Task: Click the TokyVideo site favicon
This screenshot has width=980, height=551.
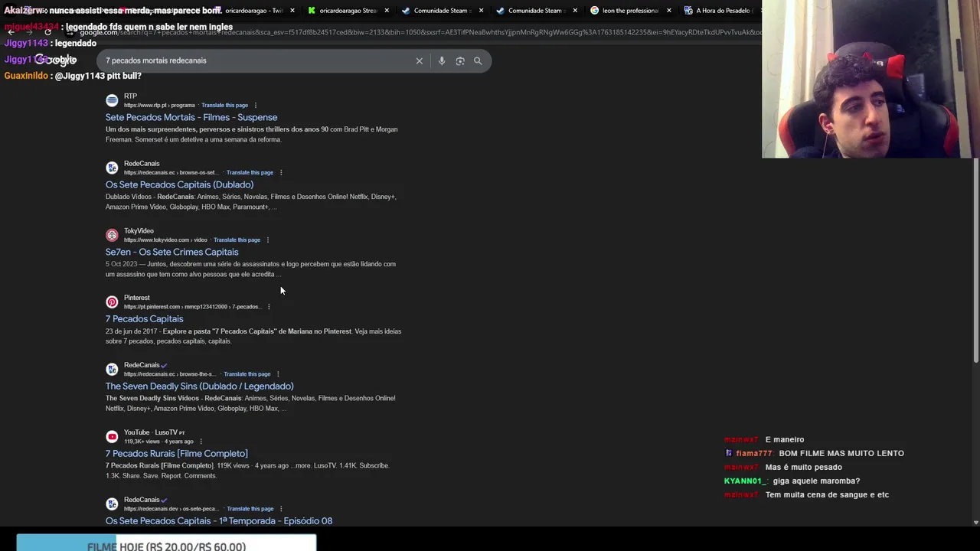Action: click(112, 235)
